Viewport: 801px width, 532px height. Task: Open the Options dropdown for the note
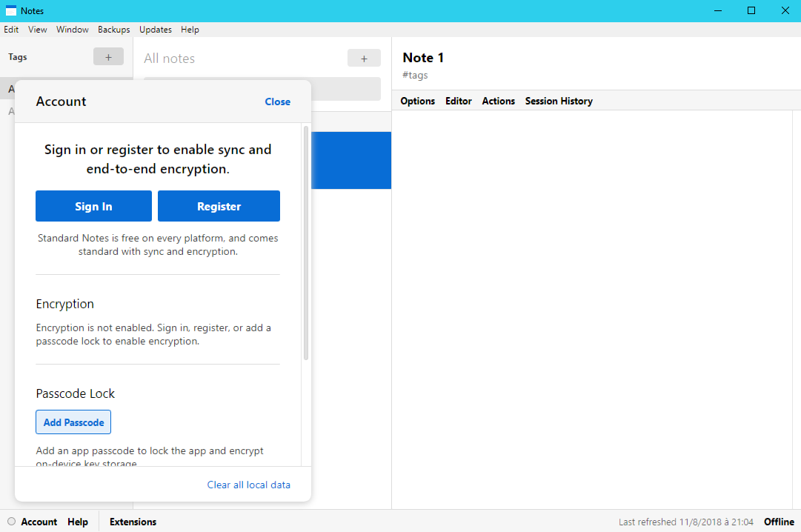point(417,102)
